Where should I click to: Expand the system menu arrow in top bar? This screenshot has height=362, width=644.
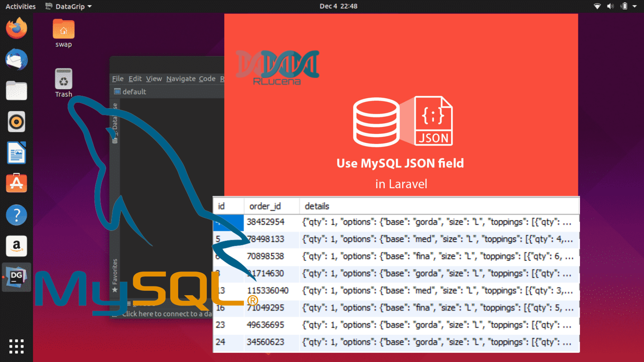point(634,6)
